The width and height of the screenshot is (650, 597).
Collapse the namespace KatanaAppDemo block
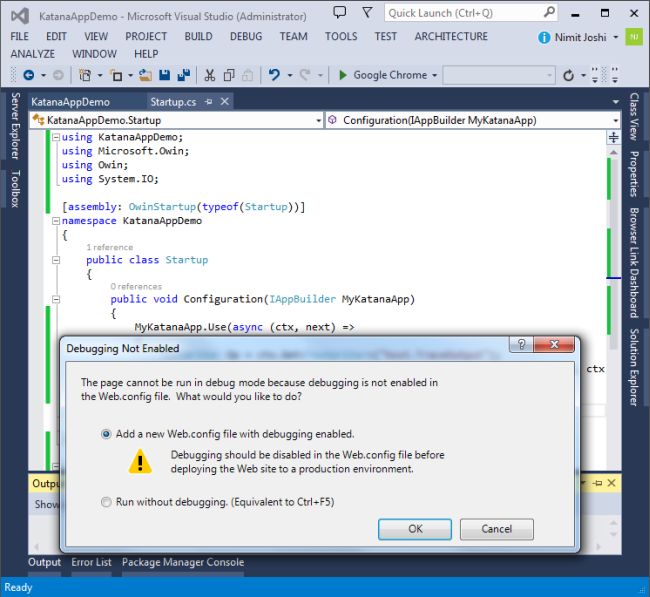[56, 221]
